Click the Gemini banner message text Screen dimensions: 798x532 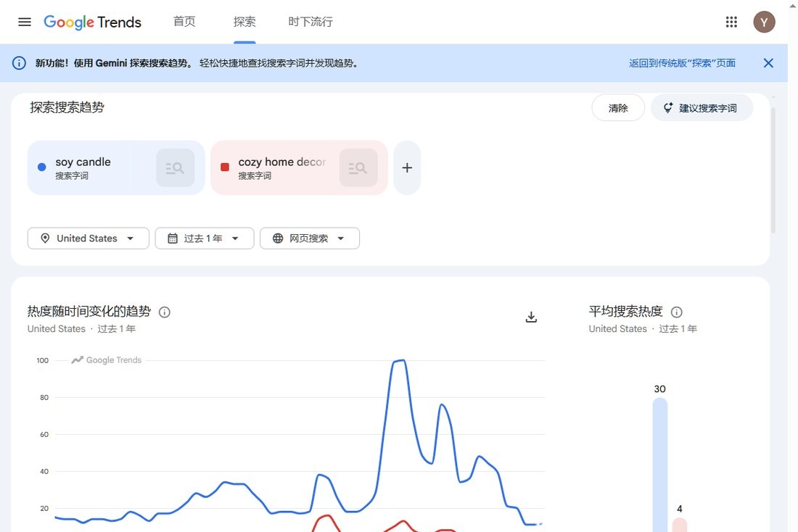tap(197, 63)
